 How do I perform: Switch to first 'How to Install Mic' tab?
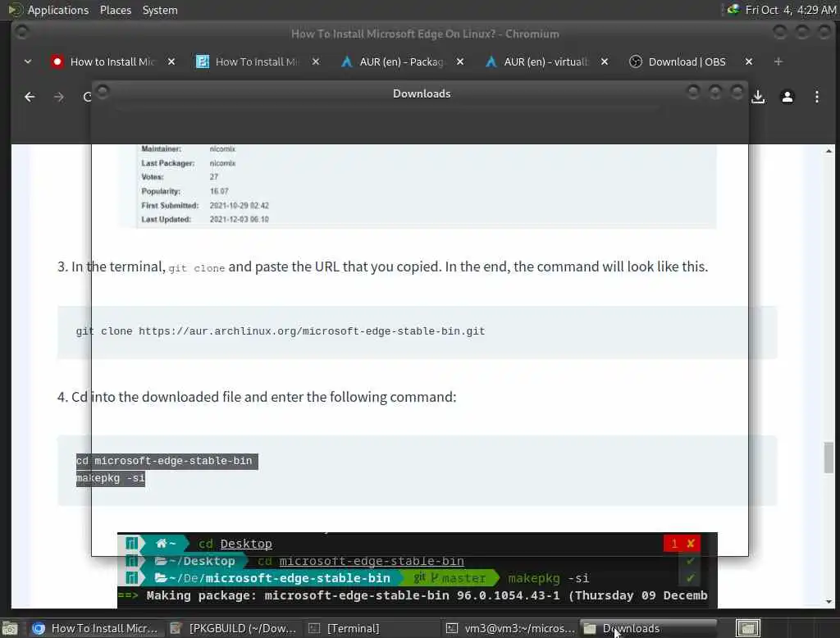coord(111,62)
